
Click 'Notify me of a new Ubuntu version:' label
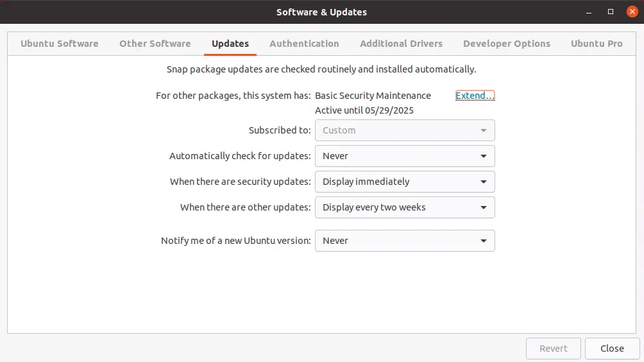click(236, 241)
